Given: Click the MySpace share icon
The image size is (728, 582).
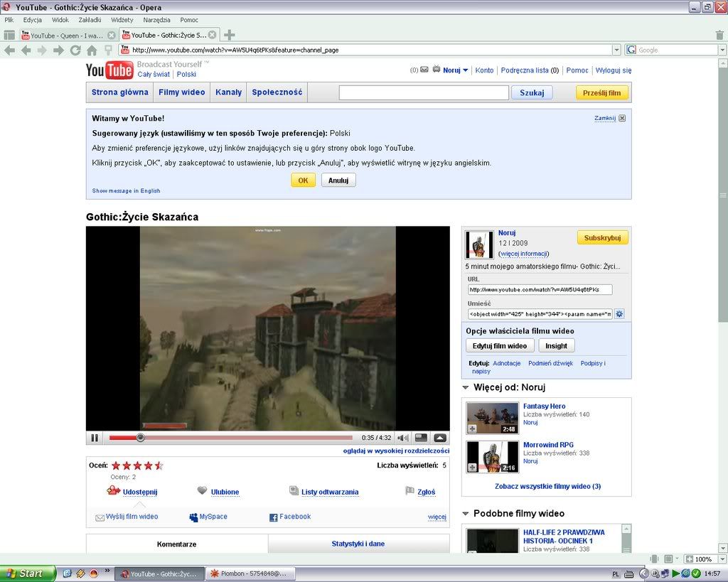Looking at the screenshot, I should (193, 517).
